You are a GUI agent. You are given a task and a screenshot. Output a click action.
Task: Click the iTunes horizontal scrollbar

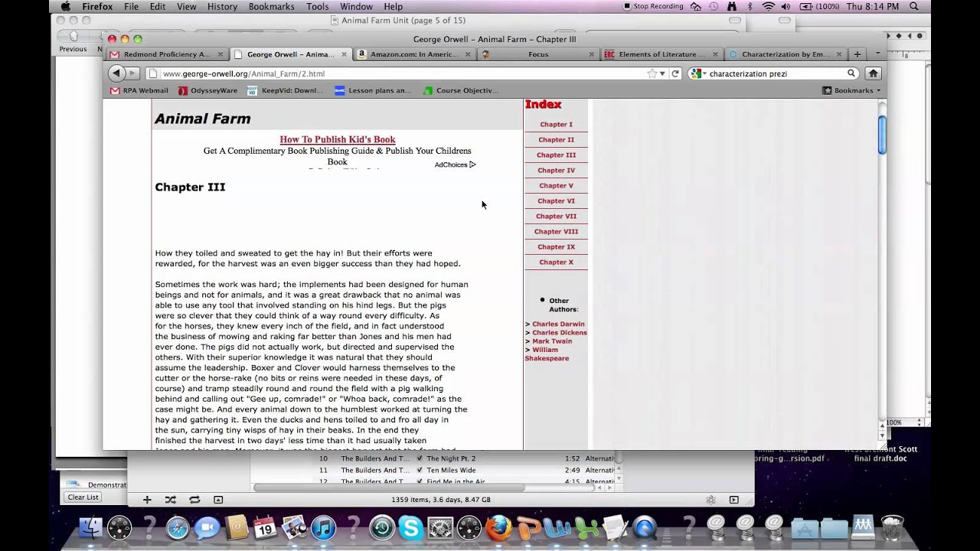pyautogui.click(x=389, y=487)
